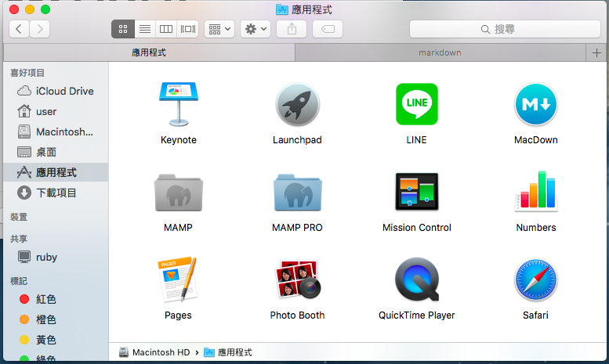The height and width of the screenshot is (364, 609).
Task: Click 應用程式 in the path bar
Action: pos(228,352)
